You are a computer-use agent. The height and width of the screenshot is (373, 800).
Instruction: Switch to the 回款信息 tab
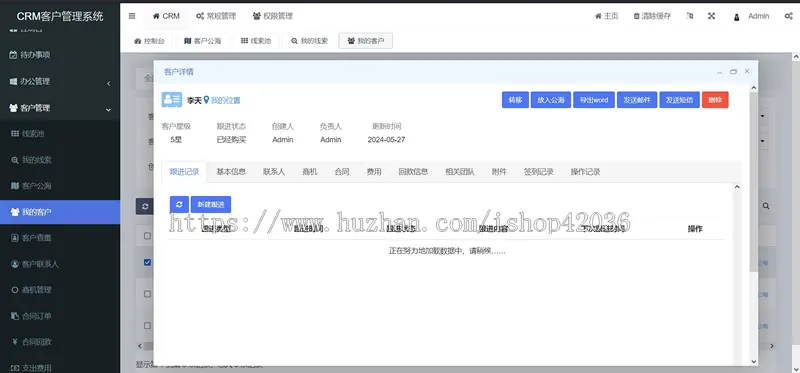pyautogui.click(x=413, y=172)
